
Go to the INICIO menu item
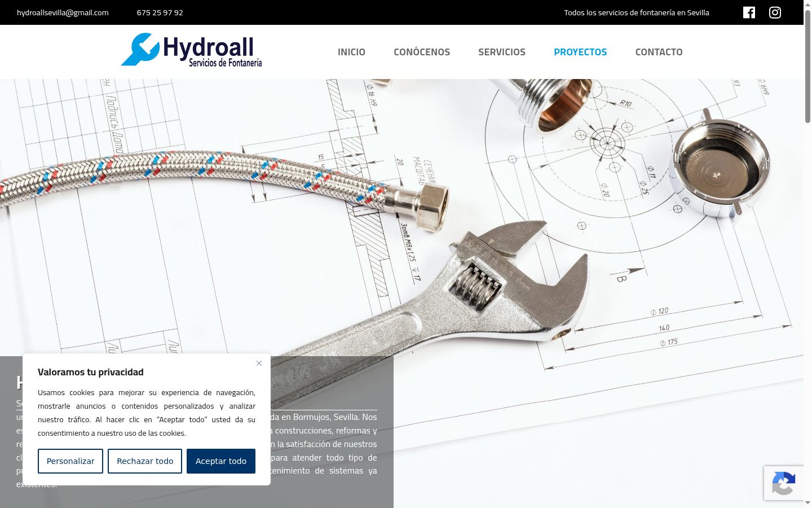[351, 52]
